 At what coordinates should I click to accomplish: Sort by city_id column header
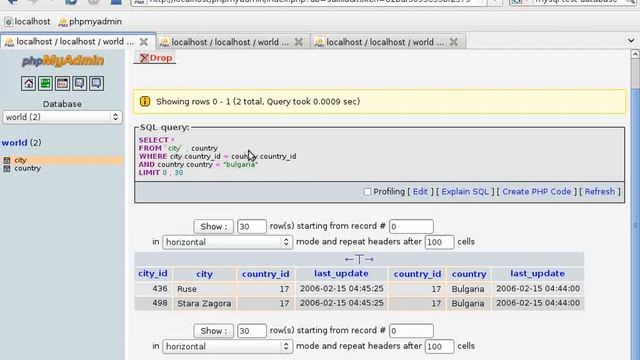pos(153,273)
